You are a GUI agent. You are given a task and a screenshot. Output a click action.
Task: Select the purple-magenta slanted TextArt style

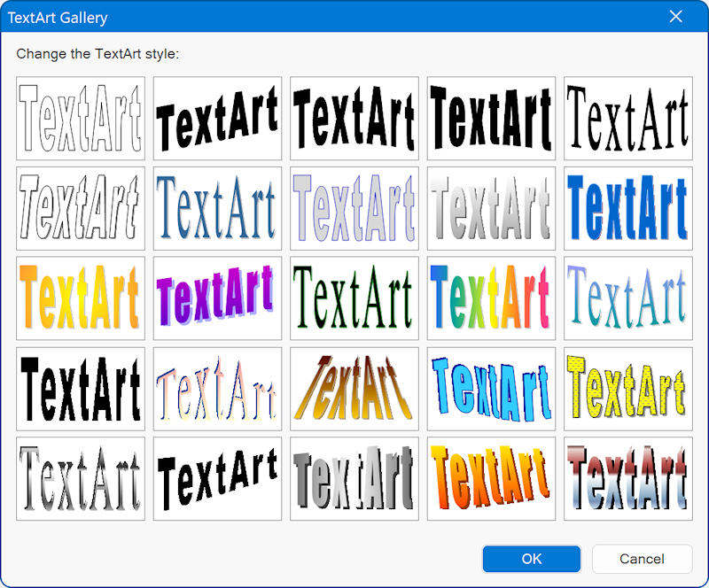pos(217,298)
